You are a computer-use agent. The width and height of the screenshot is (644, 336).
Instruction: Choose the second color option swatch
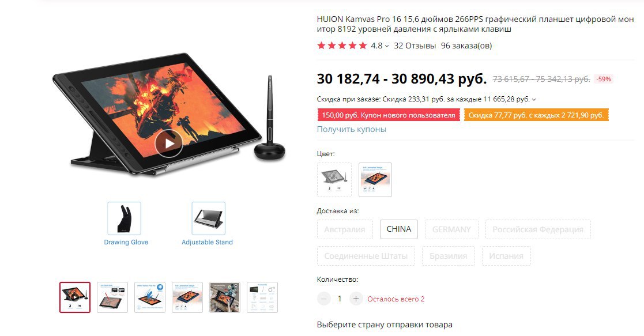pos(375,180)
